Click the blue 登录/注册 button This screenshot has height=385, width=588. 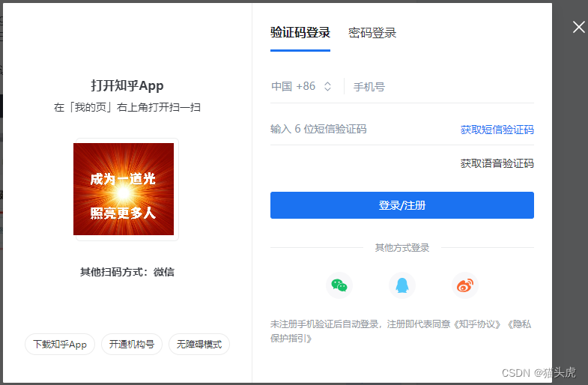(x=402, y=205)
